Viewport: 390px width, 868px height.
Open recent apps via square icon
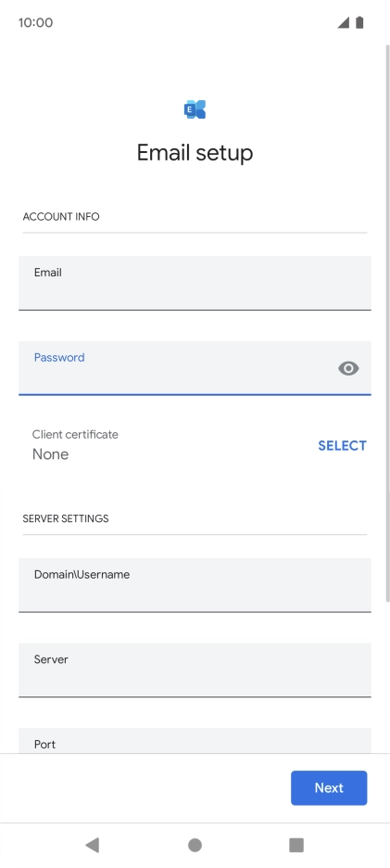click(296, 845)
